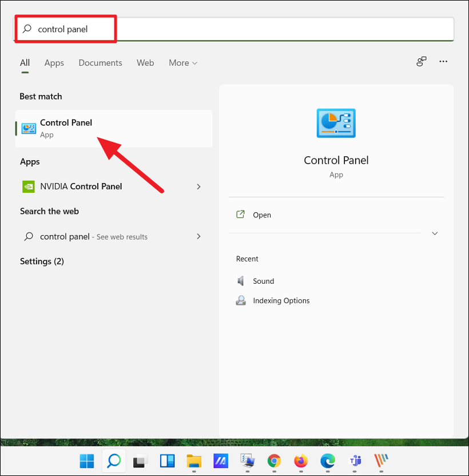Click the magnifier icon inside the search box
The height and width of the screenshot is (476, 469).
tap(27, 29)
